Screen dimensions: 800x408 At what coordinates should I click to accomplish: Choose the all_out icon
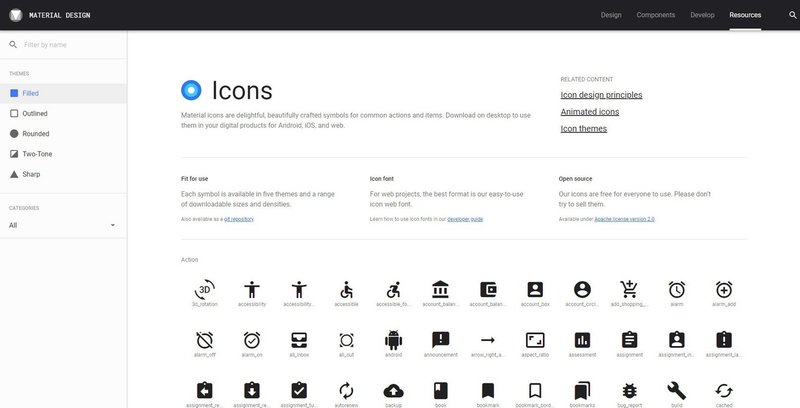click(346, 340)
